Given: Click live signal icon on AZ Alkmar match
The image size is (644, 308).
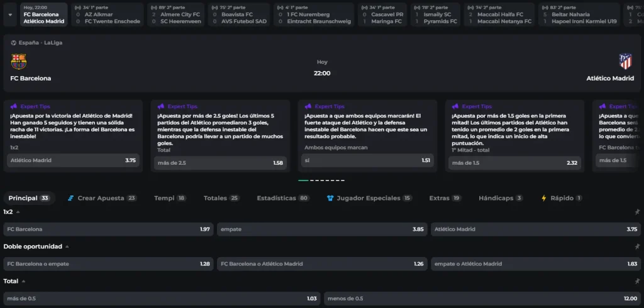Looking at the screenshot, I should point(78,8).
